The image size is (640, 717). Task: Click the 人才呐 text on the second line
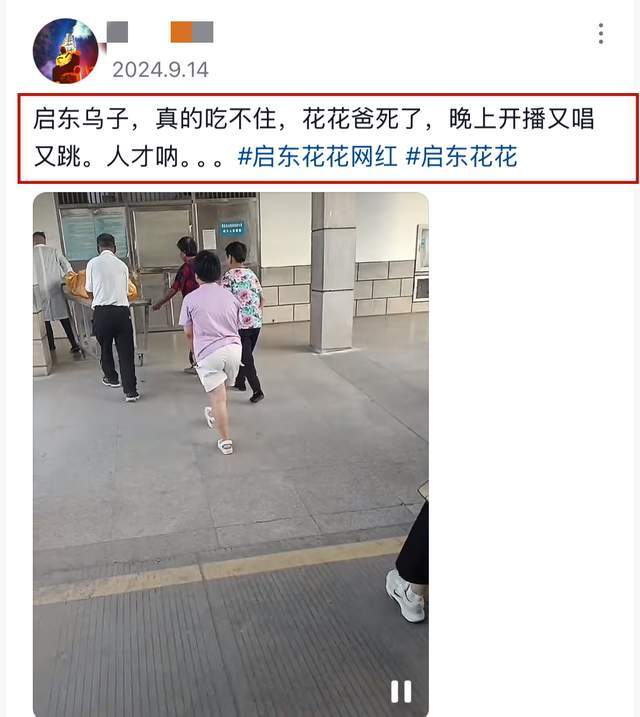point(142,156)
